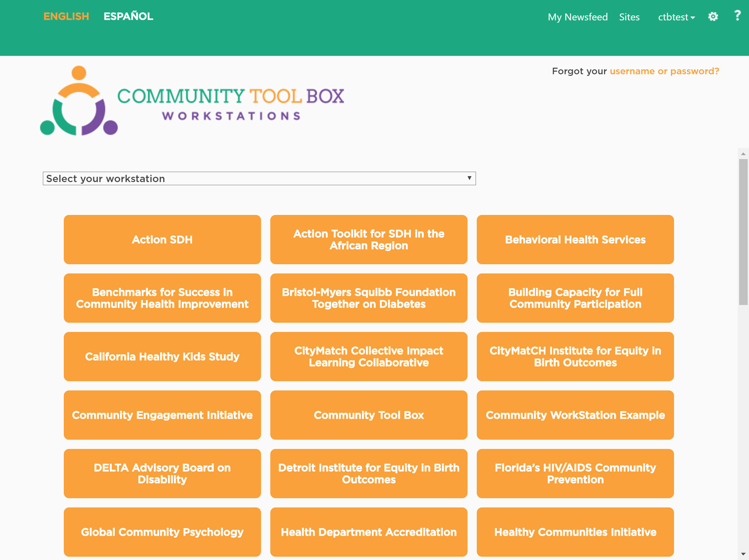Choose CityMatch Collective Impact Learning Collaborative
749x560 pixels.
(x=369, y=357)
